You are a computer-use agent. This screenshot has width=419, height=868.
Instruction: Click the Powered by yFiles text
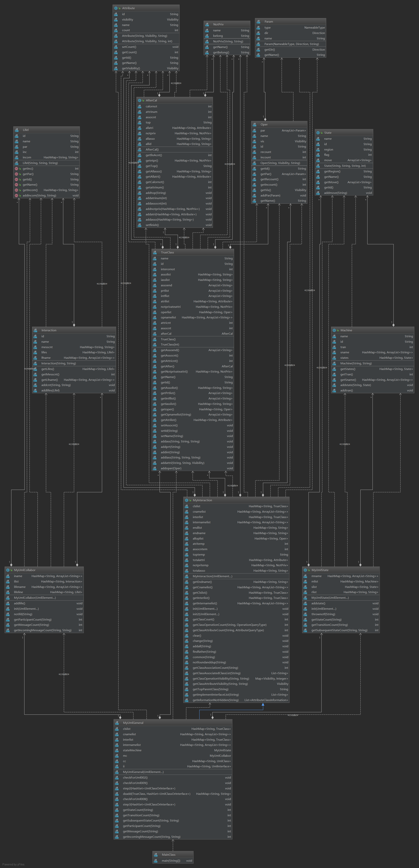tap(13, 864)
